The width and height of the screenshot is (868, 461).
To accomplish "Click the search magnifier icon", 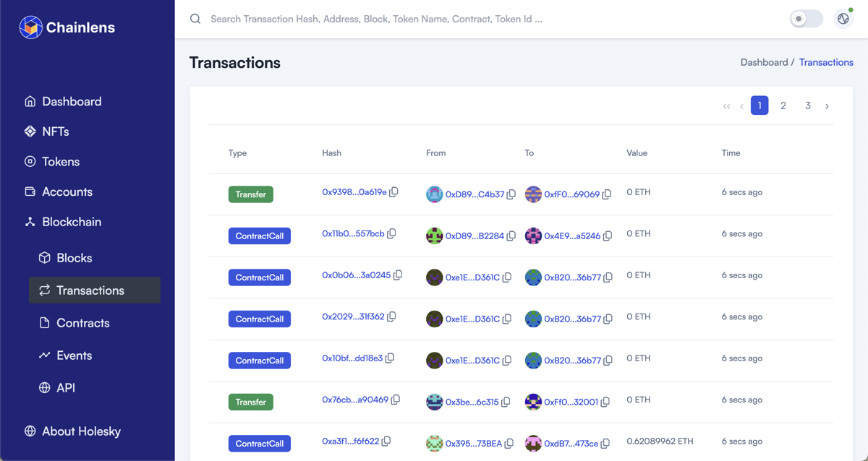I will (x=195, y=19).
